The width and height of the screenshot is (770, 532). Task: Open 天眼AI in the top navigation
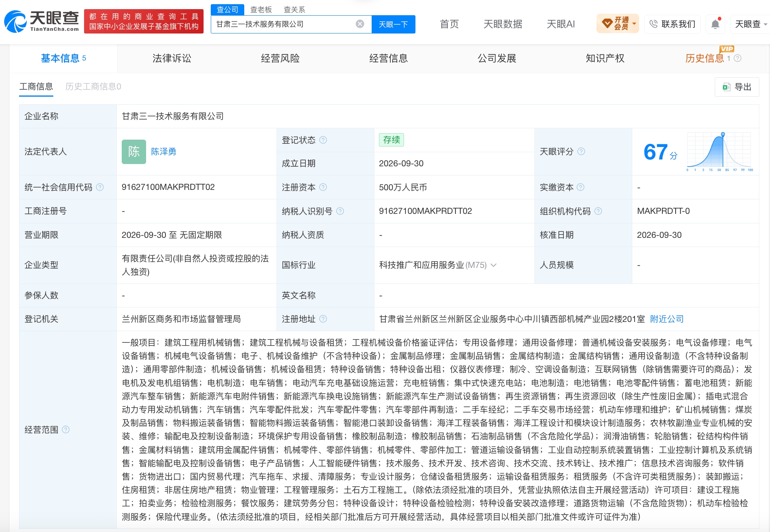pos(561,24)
